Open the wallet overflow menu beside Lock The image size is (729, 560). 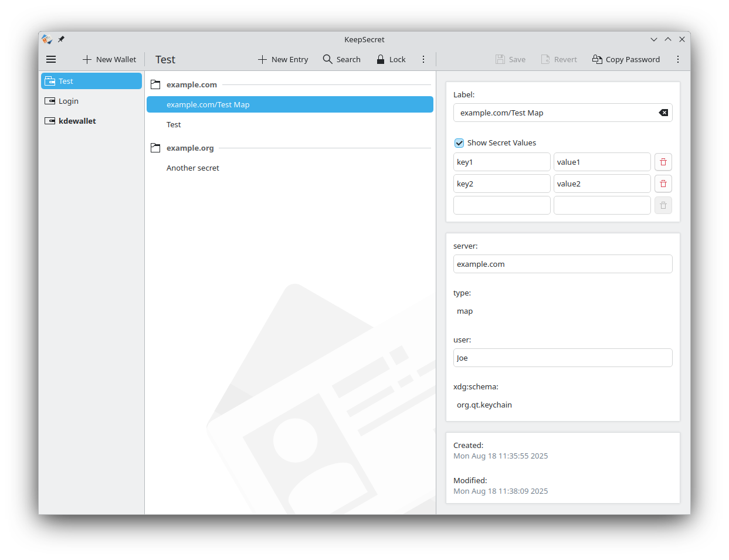[423, 59]
